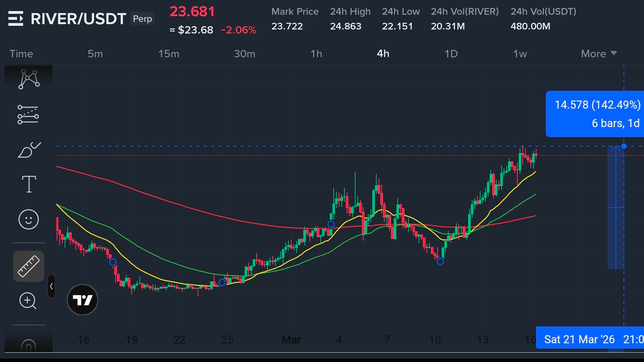The width and height of the screenshot is (644, 362).
Task: Select the Time chart view
Action: 21,54
